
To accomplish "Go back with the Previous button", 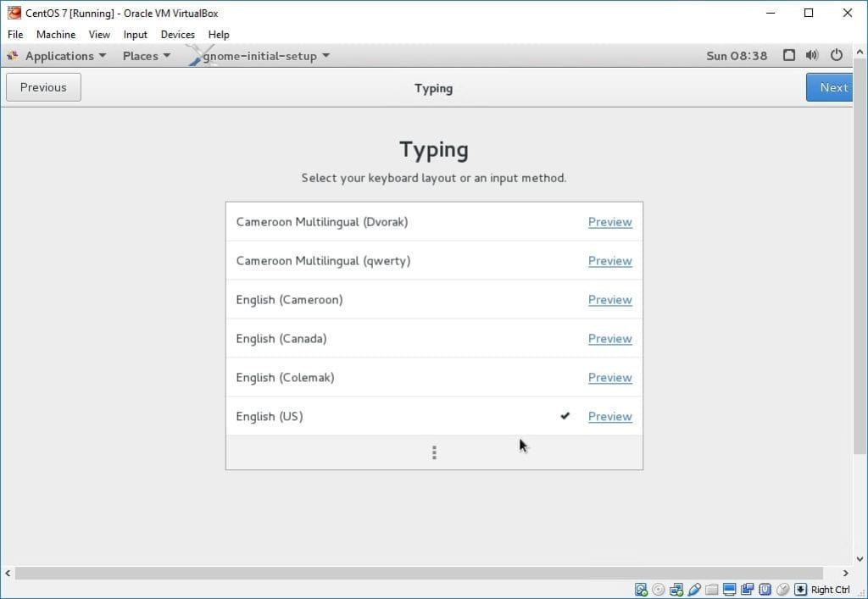I will [x=43, y=87].
